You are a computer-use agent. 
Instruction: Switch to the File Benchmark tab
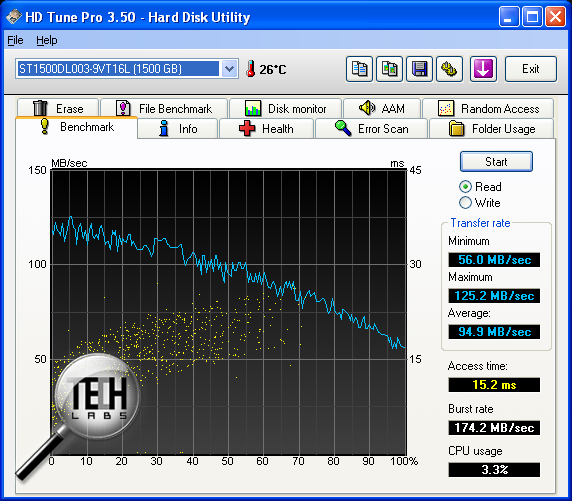(164, 108)
